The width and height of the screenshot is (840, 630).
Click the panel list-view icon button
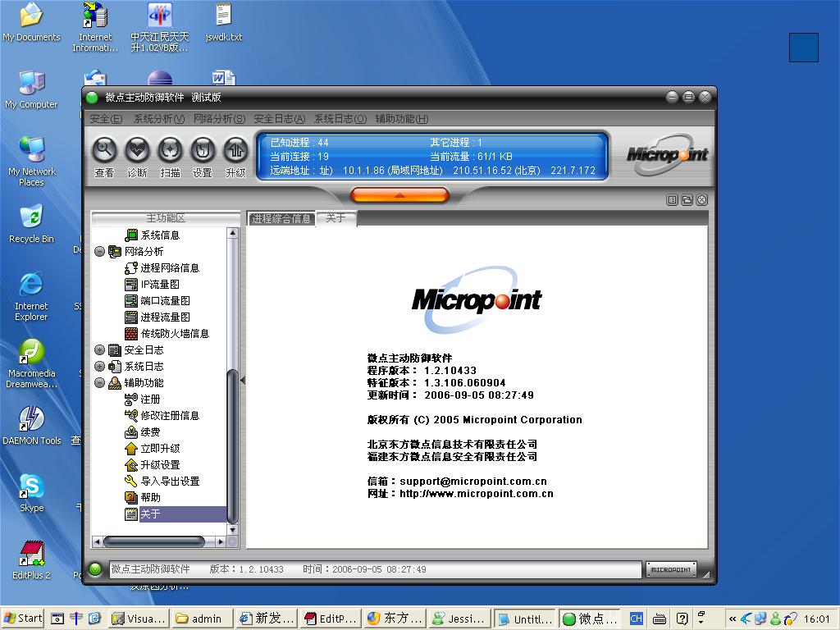tap(673, 200)
